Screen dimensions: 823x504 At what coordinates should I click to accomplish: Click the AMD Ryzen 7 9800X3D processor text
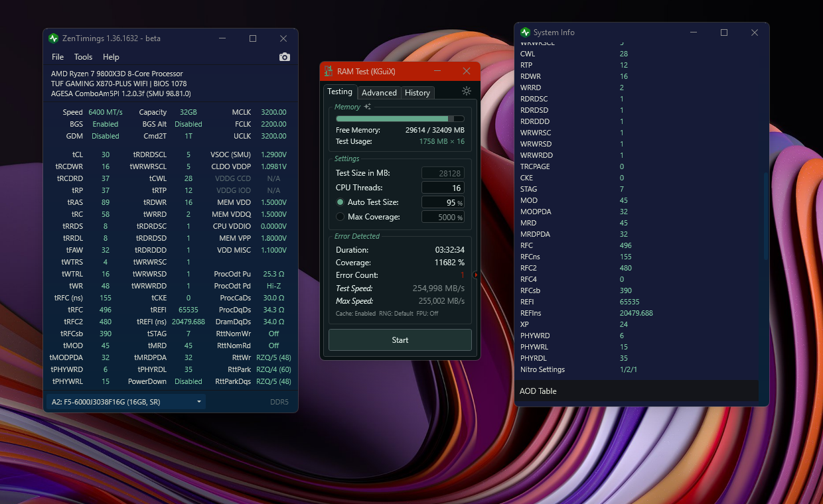coord(117,74)
